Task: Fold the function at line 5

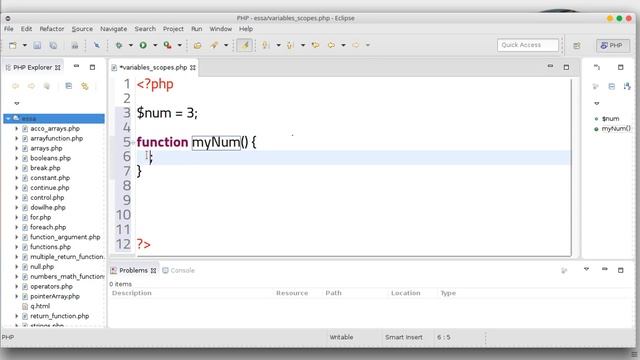Action: tap(133, 142)
